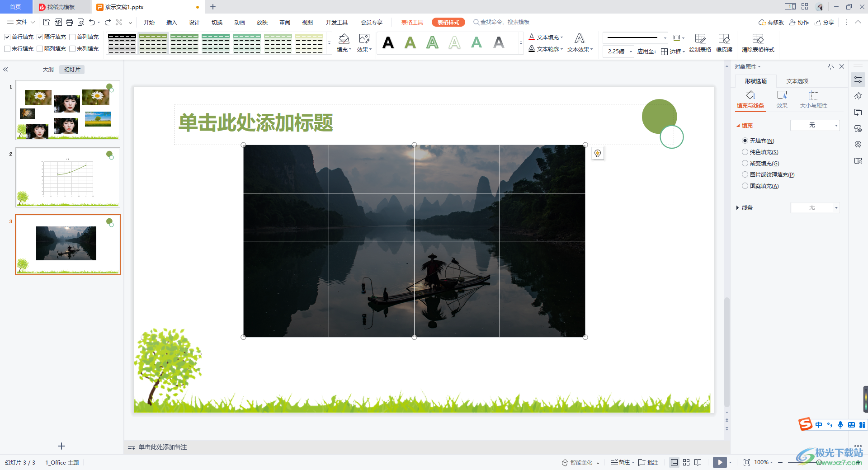
Task: Click the Redo arrow icon
Action: (x=108, y=22)
